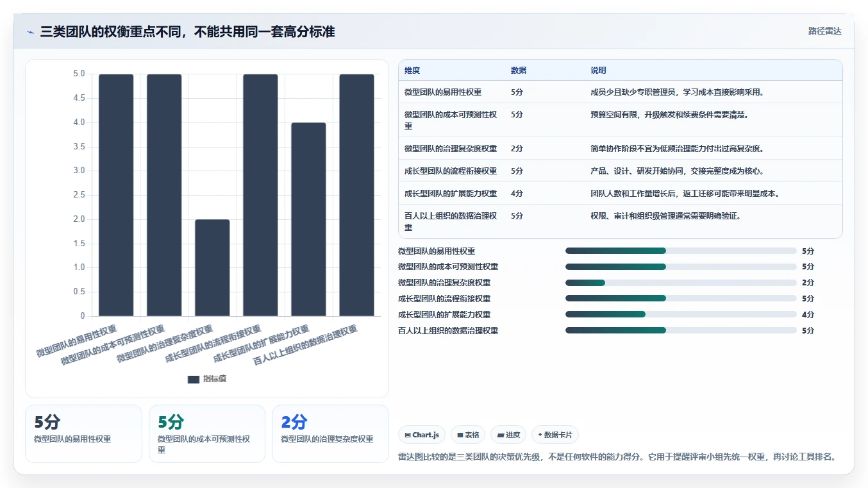Click progress list label 微型团队的治理复杂度权重
The height and width of the screenshot is (488, 868).
[x=444, y=283]
